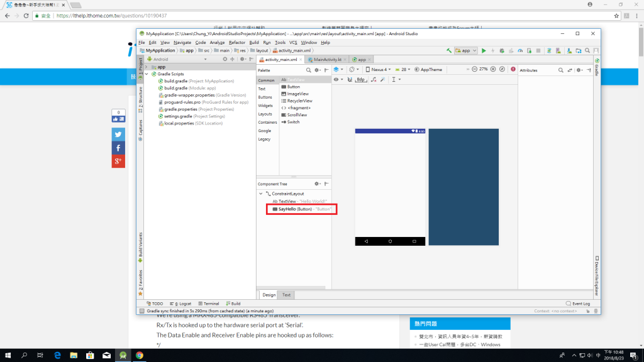Viewport: 644px width, 362px height.
Task: Click Infer Constraints magic wand icon
Action: coord(383,80)
